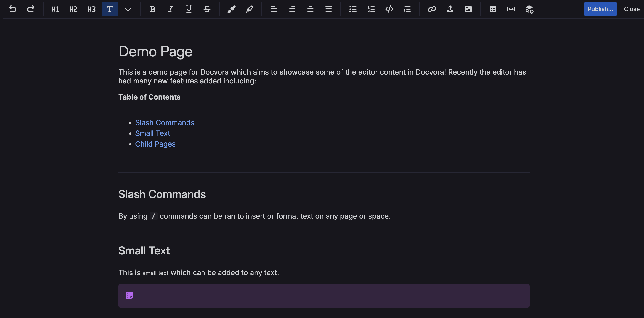Click the words 'small text' in paragraph
This screenshot has width=644, height=318.
click(x=155, y=273)
